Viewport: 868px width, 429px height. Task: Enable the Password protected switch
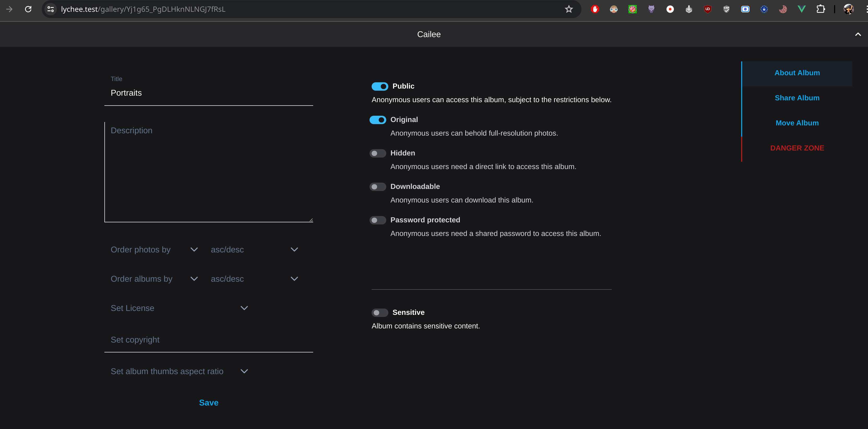pos(378,220)
